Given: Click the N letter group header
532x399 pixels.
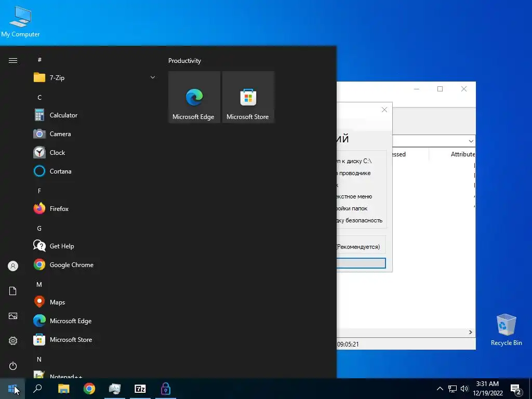Looking at the screenshot, I should (39, 359).
